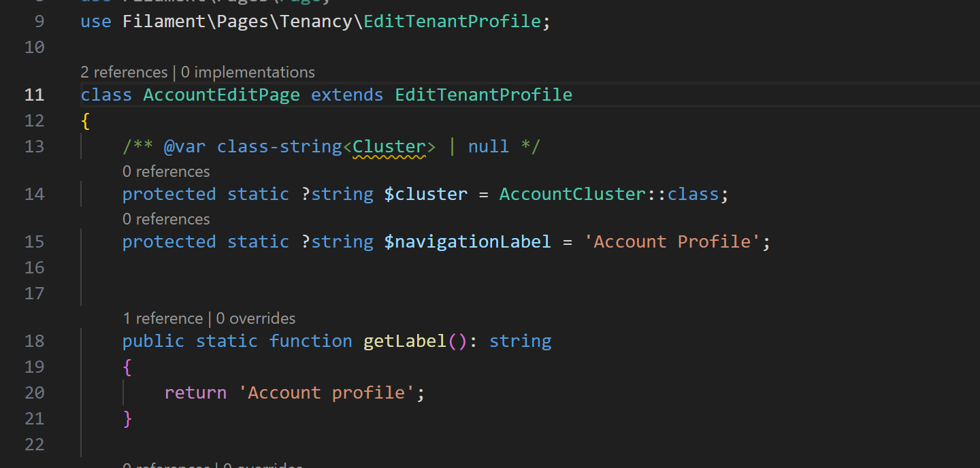The width and height of the screenshot is (980, 468).
Task: Click the getLabel function name
Action: tap(404, 341)
